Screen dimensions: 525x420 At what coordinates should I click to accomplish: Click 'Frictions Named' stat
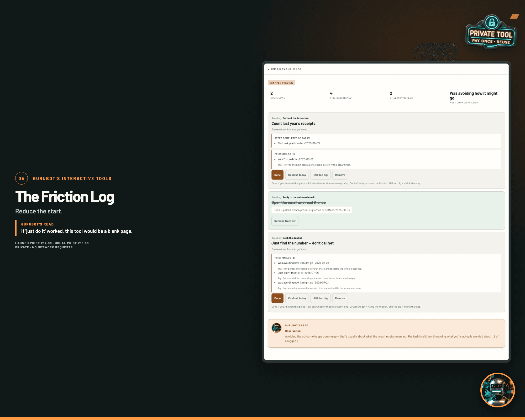click(x=341, y=95)
